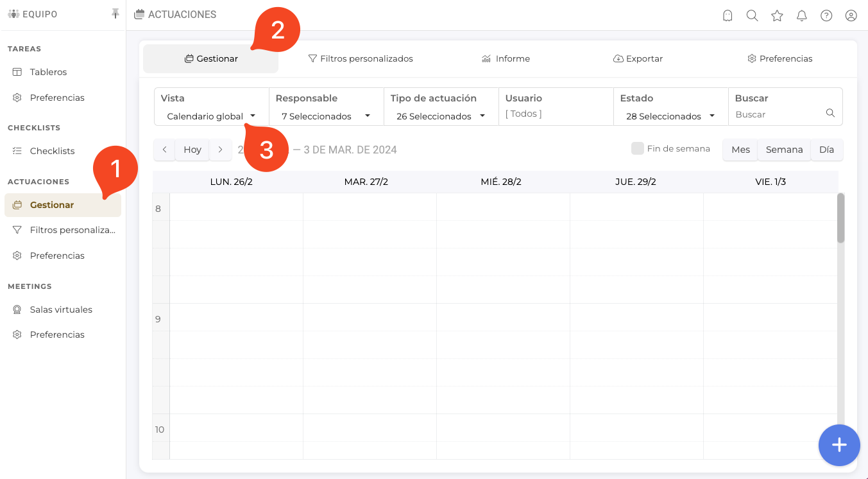Open the Responsable 7 Seleccionados dropdown

(x=326, y=116)
